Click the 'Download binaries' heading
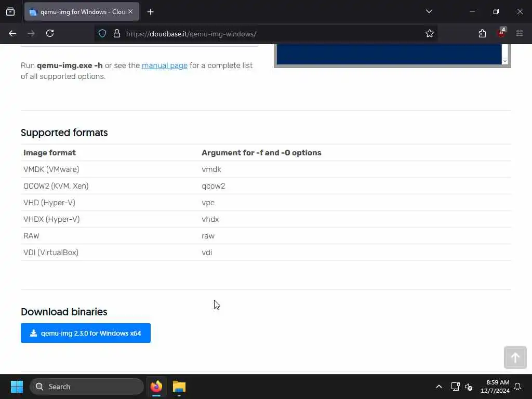Image resolution: width=532 pixels, height=399 pixels. click(64, 312)
